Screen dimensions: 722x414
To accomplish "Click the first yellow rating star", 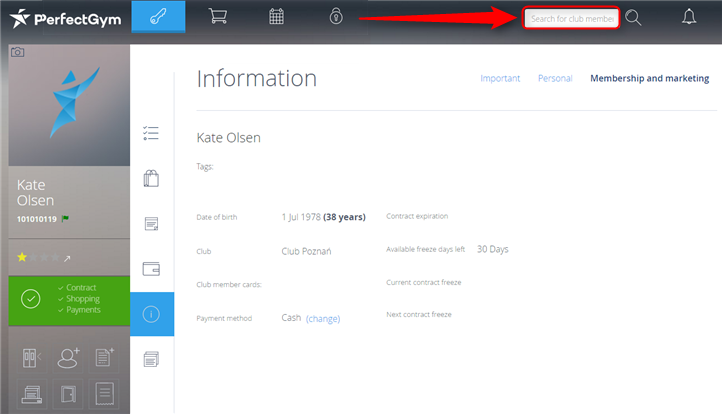I will (22, 257).
